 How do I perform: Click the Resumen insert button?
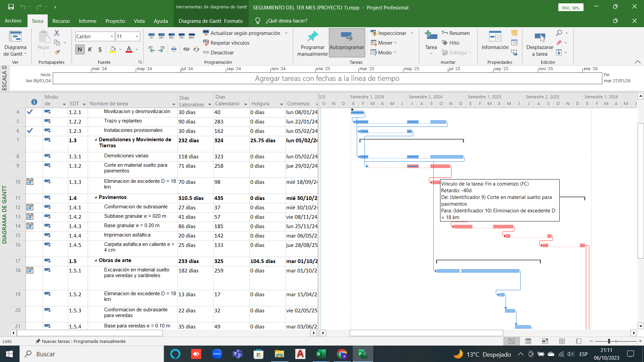pyautogui.click(x=456, y=33)
